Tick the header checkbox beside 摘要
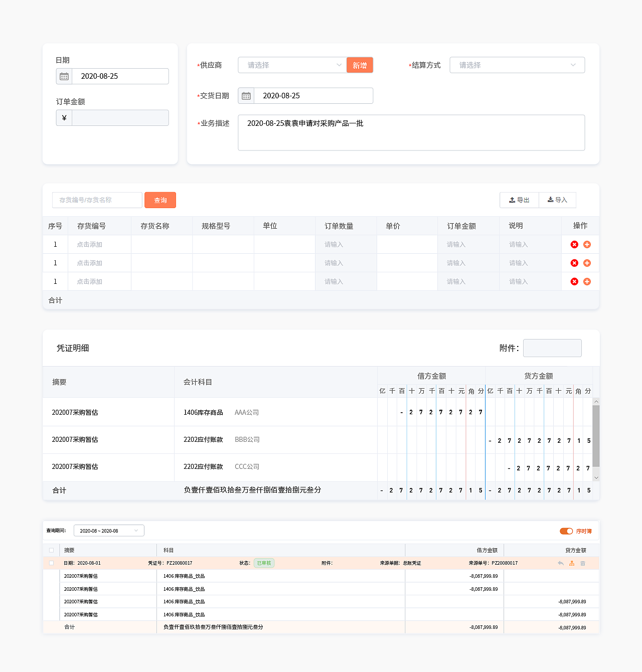642x672 pixels. pyautogui.click(x=51, y=550)
